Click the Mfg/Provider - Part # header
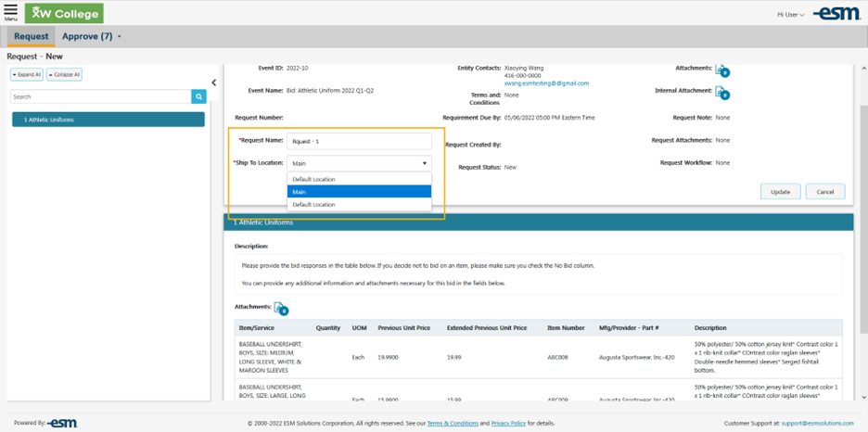The height and width of the screenshot is (432, 868). point(629,327)
